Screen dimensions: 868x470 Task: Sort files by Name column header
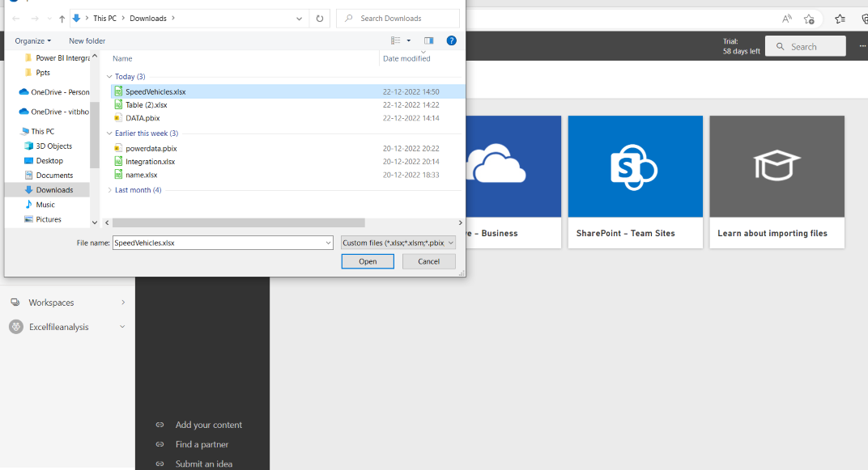tap(122, 58)
